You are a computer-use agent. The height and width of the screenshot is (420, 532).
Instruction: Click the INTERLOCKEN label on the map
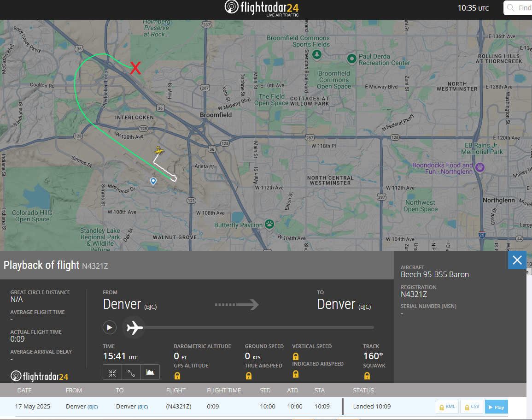pyautogui.click(x=134, y=118)
